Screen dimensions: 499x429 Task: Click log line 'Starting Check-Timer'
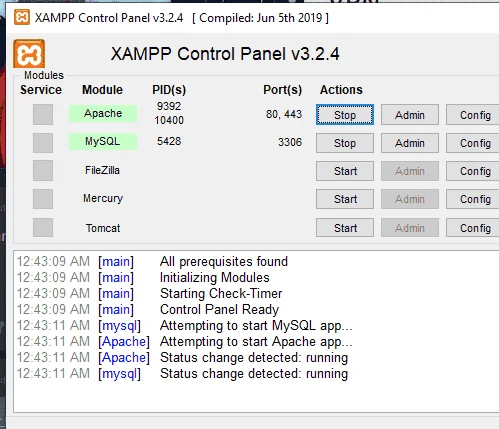(221, 294)
